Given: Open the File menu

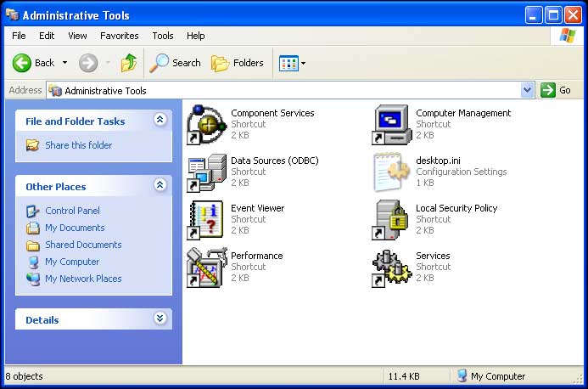Looking at the screenshot, I should pyautogui.click(x=19, y=36).
